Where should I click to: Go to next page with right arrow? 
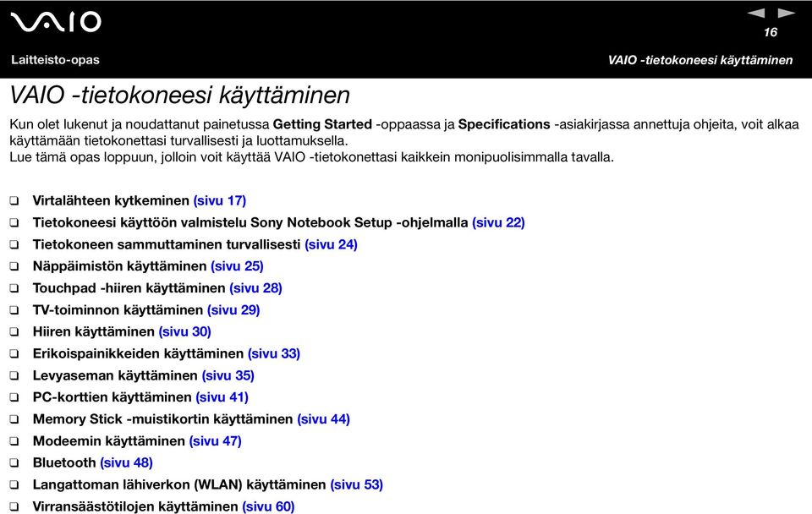click(786, 13)
